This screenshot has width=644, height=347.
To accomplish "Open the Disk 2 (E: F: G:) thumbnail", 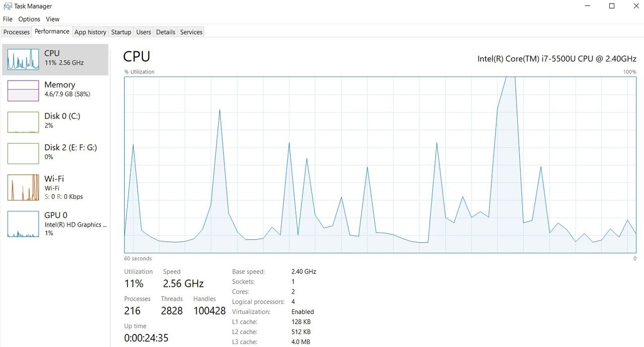I will [23, 154].
